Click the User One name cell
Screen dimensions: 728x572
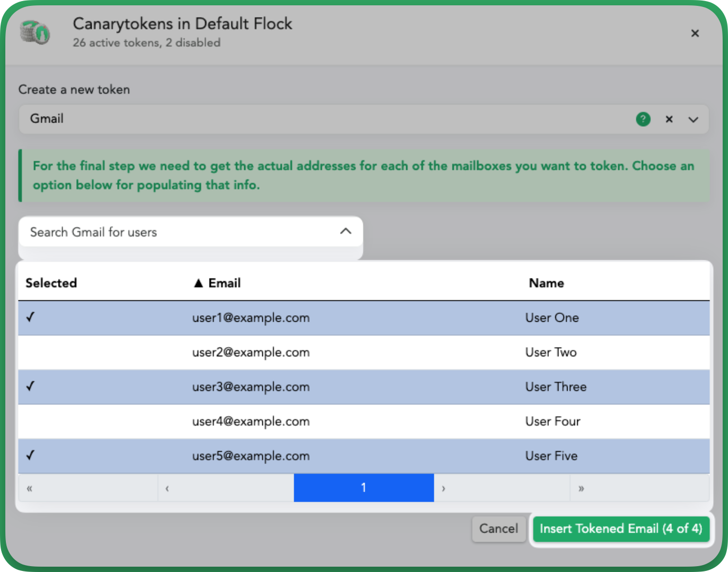click(552, 318)
